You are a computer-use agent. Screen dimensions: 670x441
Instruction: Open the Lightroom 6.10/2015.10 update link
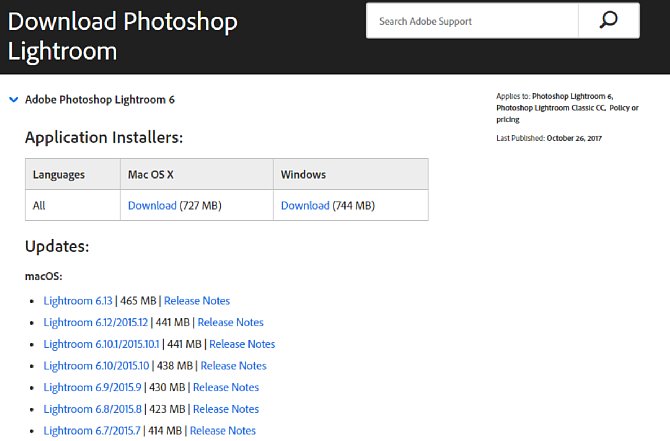click(x=96, y=366)
